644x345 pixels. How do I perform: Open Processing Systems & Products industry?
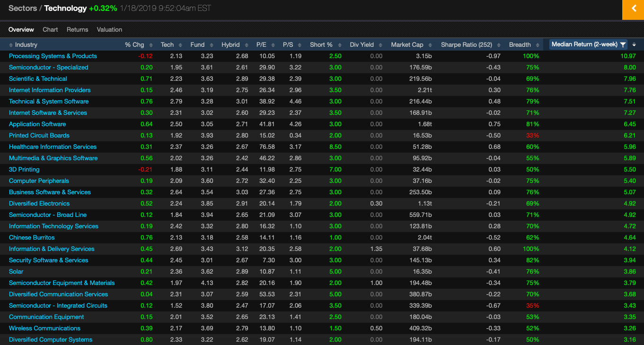(53, 56)
